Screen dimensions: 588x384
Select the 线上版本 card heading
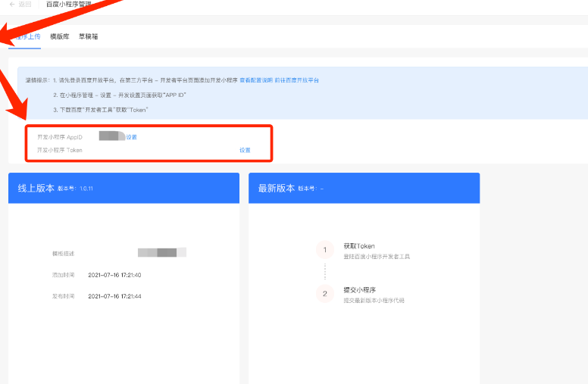36,189
